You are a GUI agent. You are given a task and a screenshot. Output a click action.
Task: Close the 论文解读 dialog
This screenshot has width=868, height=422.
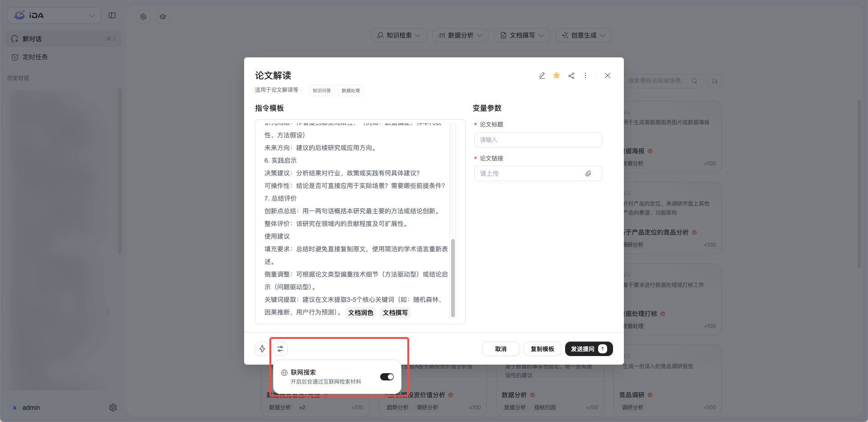pos(608,75)
